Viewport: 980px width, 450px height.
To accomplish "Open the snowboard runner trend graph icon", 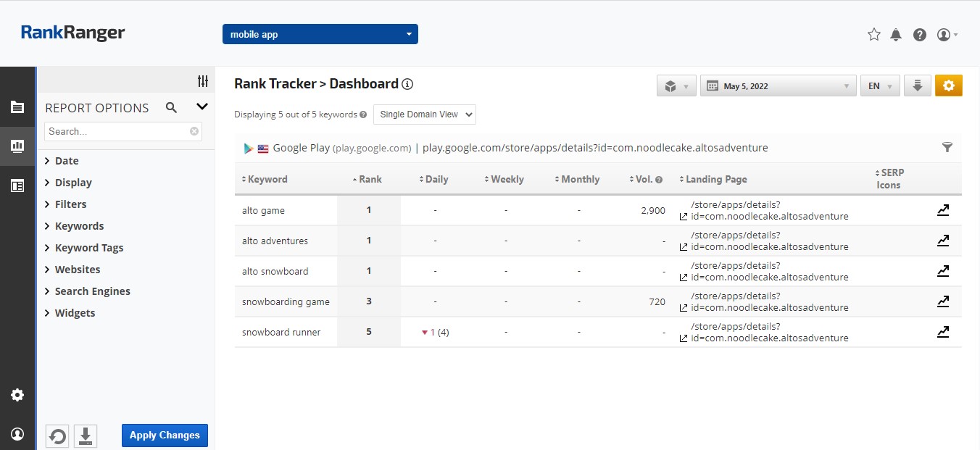I will click(943, 332).
